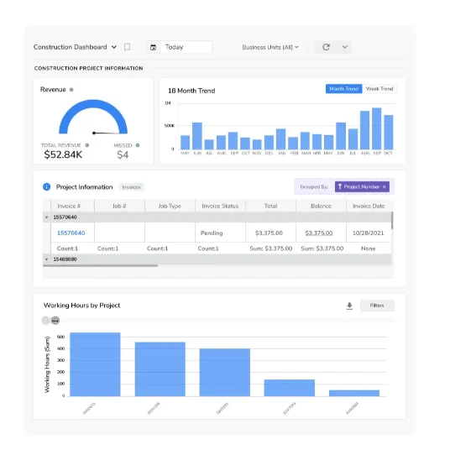The width and height of the screenshot is (471, 476).
Task: Sort by the Total column header
Action: tap(270, 207)
